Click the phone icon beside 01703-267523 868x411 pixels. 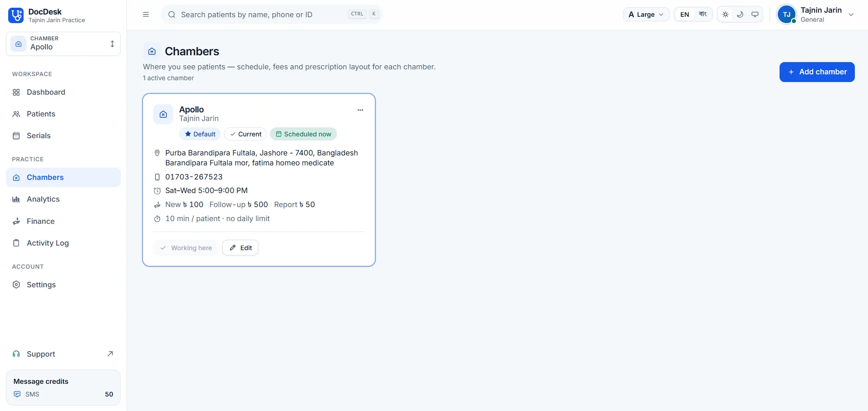coord(157,177)
